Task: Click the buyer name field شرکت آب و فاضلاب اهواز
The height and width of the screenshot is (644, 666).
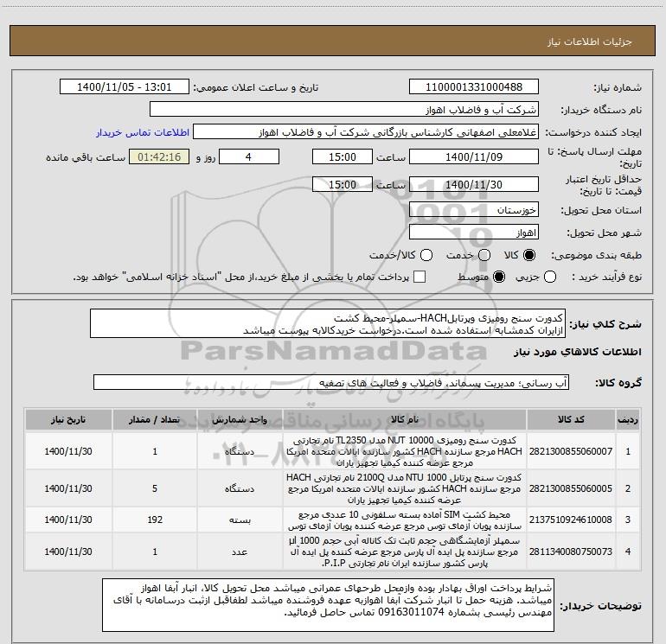Action: pos(344,110)
